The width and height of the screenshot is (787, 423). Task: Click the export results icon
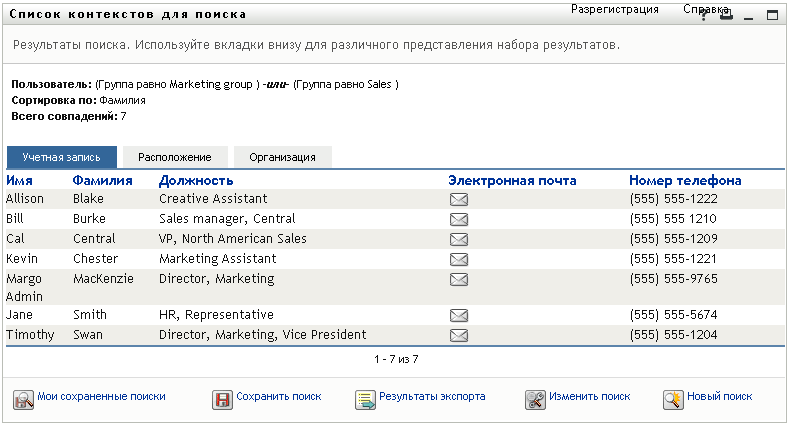pyautogui.click(x=365, y=399)
